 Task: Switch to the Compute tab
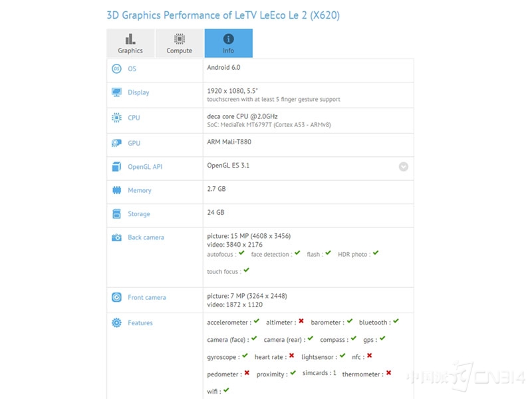click(180, 43)
